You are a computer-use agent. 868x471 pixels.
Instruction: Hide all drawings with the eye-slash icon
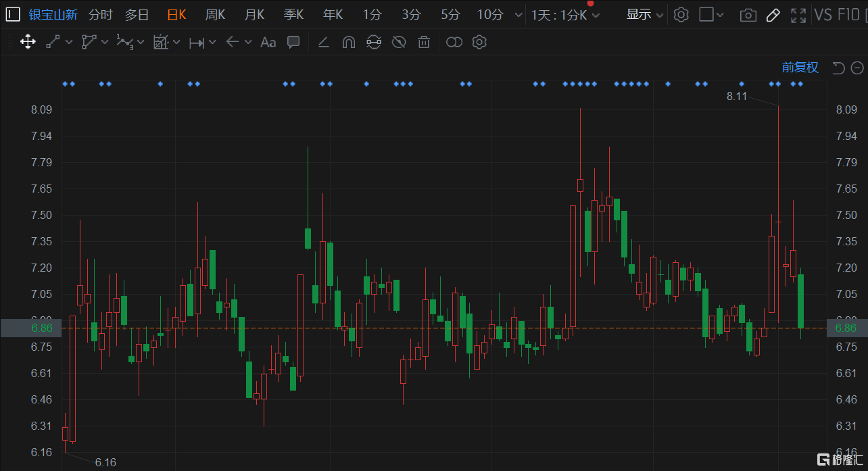tap(399, 43)
